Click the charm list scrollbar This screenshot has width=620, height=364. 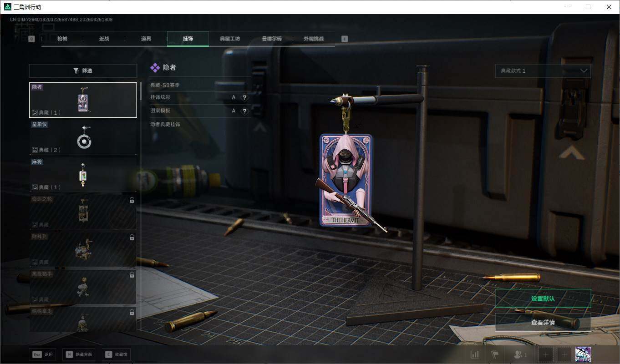[141, 91]
